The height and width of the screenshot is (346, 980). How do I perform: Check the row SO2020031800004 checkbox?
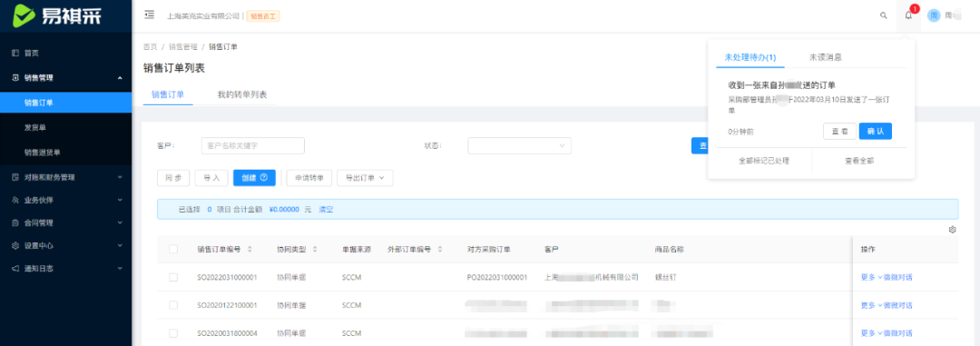pos(173,333)
